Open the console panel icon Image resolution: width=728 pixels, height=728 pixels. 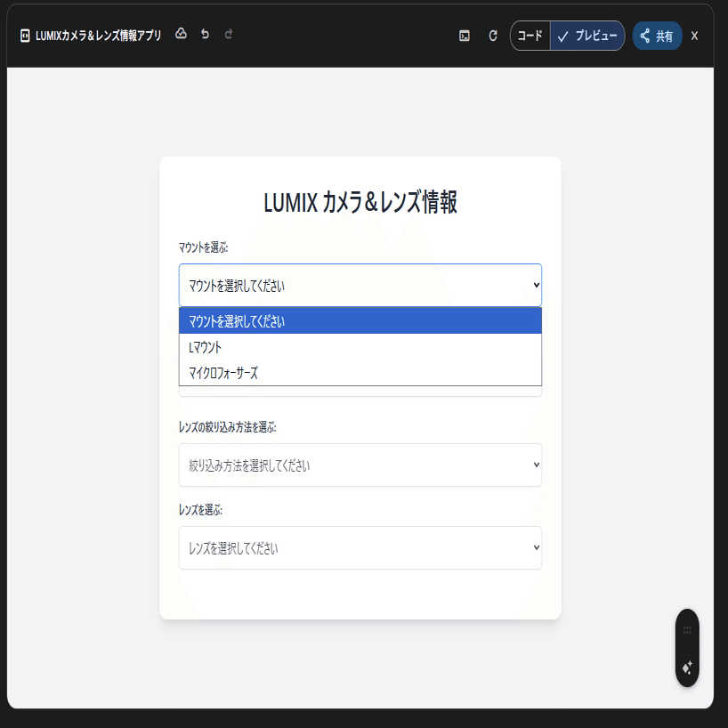pyautogui.click(x=464, y=36)
